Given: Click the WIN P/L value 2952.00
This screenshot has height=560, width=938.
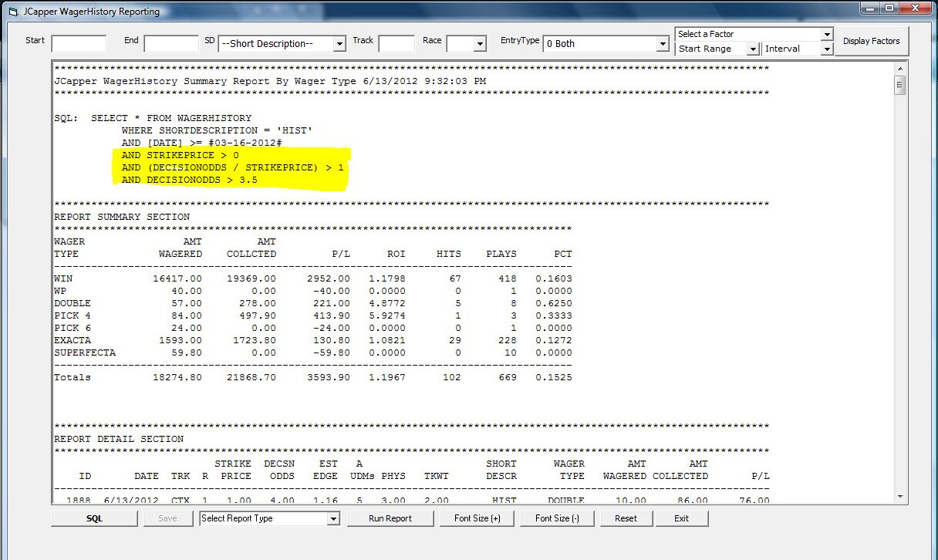Looking at the screenshot, I should tap(329, 278).
